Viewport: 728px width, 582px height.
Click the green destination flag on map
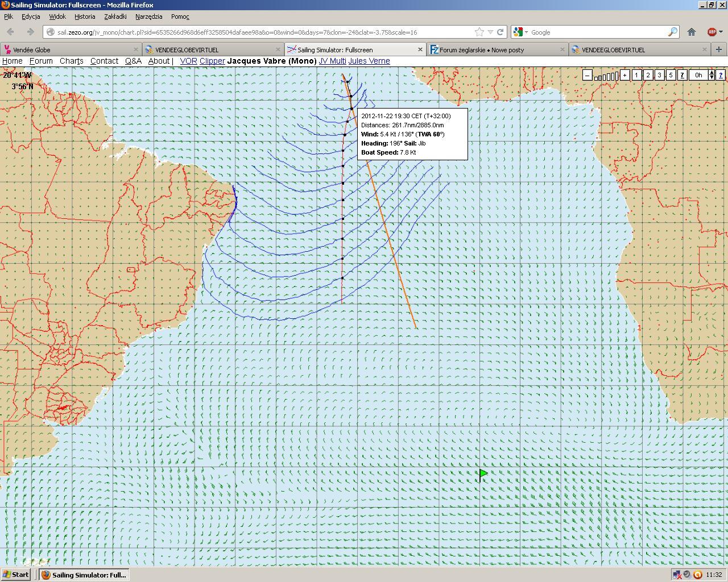coord(482,473)
